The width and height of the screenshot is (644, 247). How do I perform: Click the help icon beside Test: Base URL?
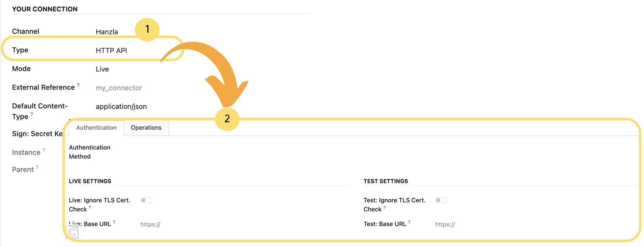[x=409, y=222]
